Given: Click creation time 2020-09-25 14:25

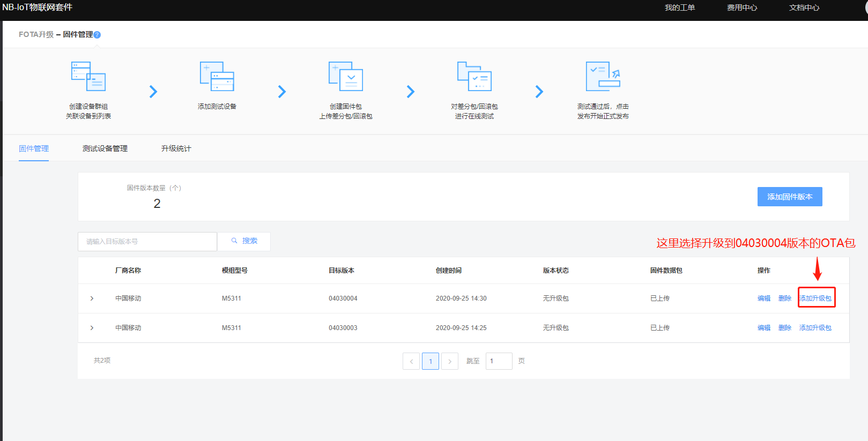Looking at the screenshot, I should [x=461, y=328].
